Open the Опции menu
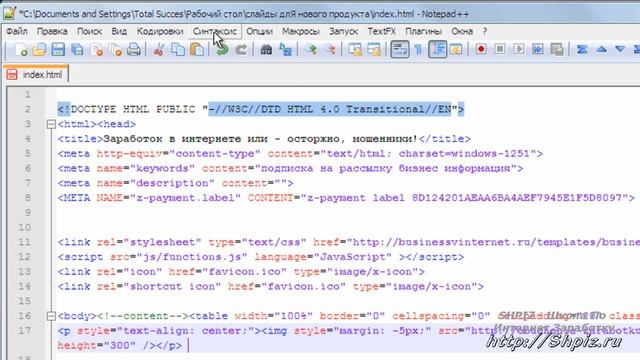Viewport: 640px width, 360px height. coord(260,31)
